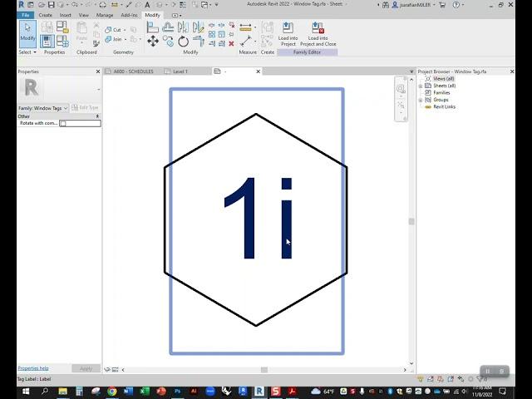Switch to the View ribbon tab

coord(83,15)
